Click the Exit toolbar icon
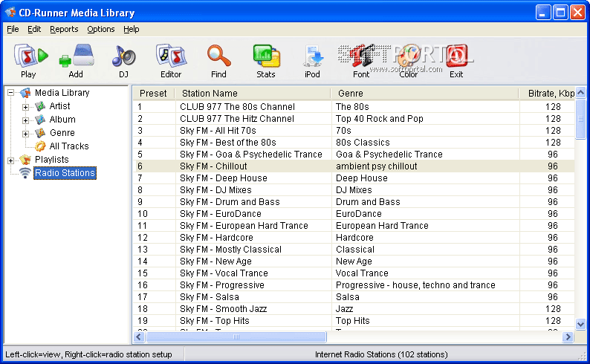This screenshot has width=590, height=364. pos(456,56)
